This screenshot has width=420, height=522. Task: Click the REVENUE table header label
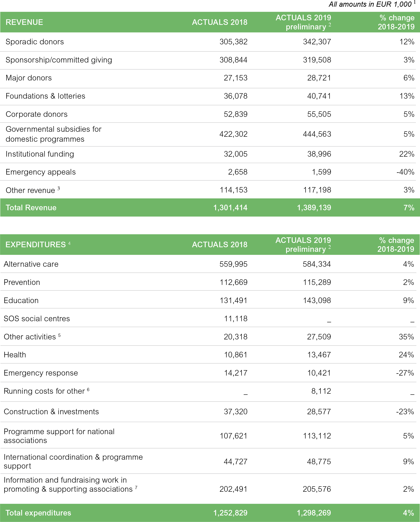click(x=24, y=22)
